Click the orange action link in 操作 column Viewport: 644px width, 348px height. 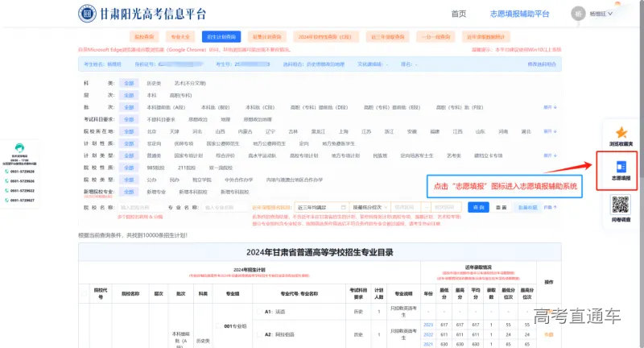549,334
